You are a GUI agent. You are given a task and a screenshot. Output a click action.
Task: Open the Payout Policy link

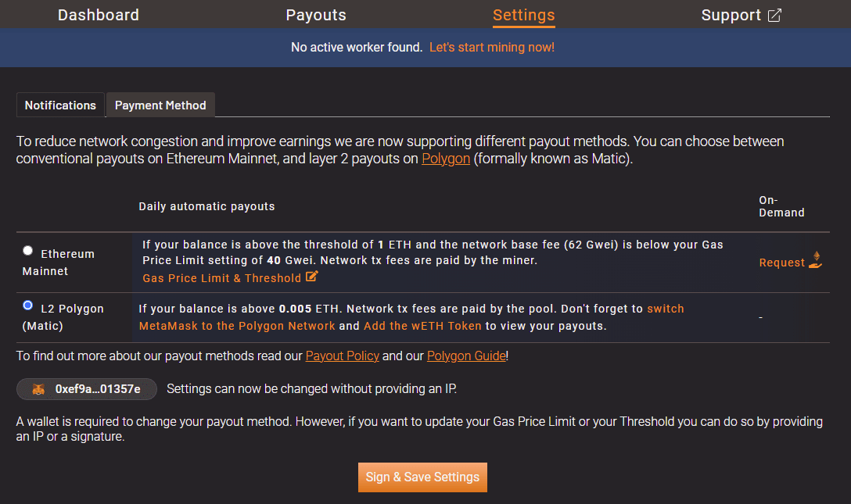click(342, 356)
